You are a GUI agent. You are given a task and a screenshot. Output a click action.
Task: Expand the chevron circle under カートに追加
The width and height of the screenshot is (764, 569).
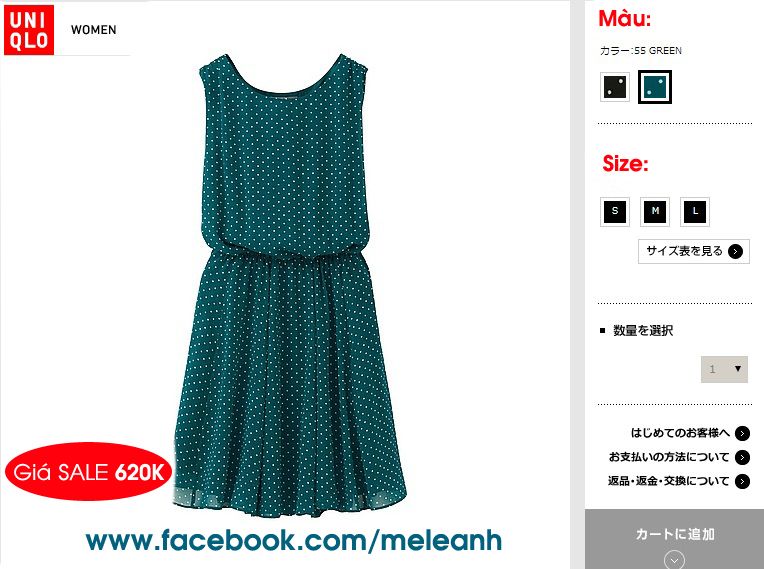coord(674,560)
